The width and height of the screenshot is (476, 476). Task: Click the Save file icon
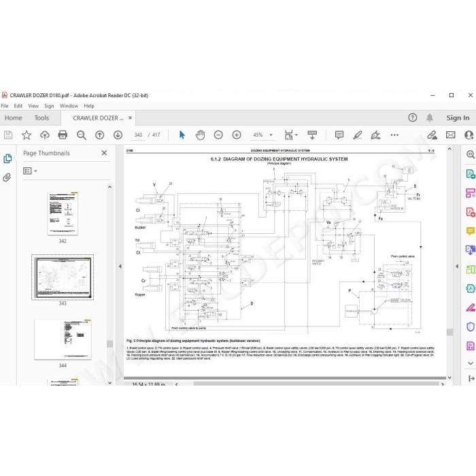pyautogui.click(x=8, y=135)
